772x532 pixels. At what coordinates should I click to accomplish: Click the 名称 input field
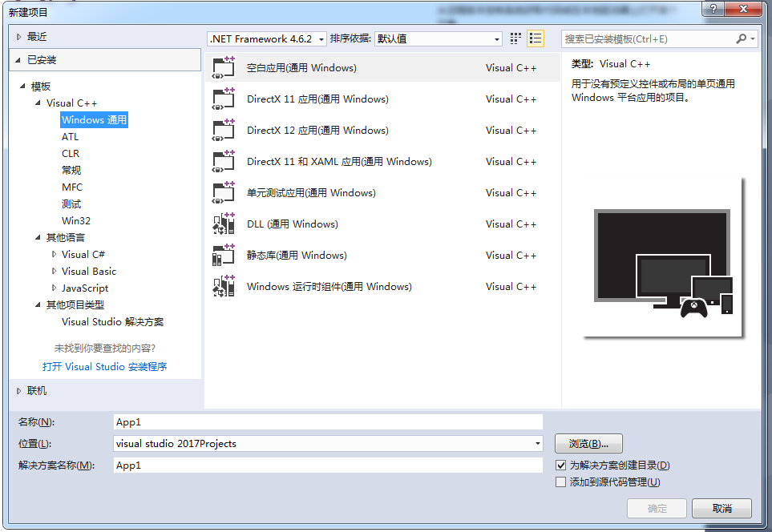[328, 421]
